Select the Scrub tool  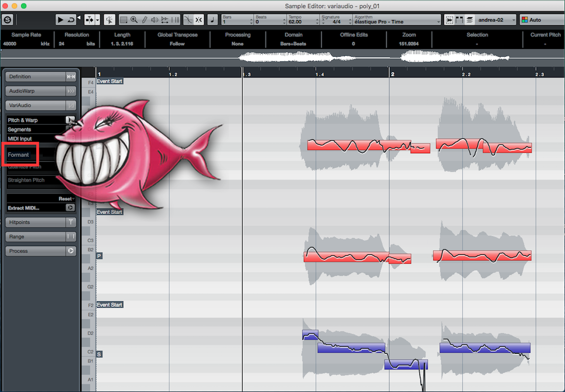165,20
